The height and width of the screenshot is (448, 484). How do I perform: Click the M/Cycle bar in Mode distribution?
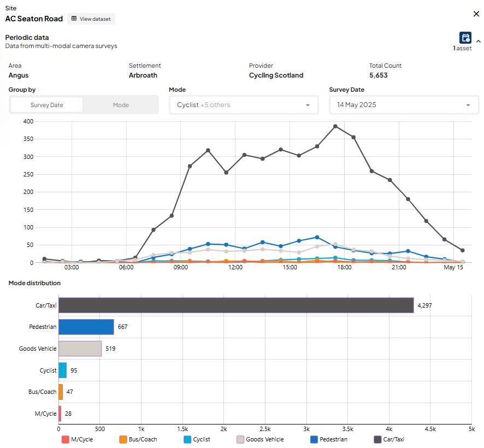60,414
